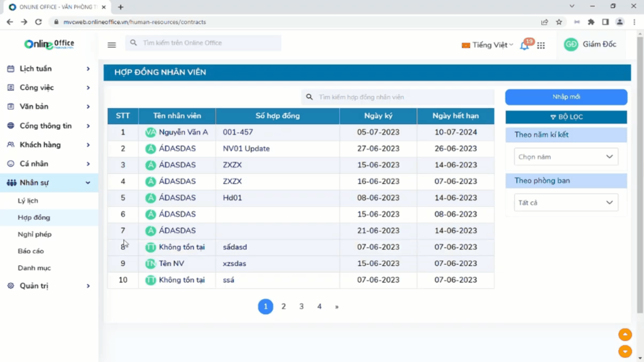This screenshot has height=362, width=644.
Task: Open the Nghỉ phép submenu item
Action: 35,234
